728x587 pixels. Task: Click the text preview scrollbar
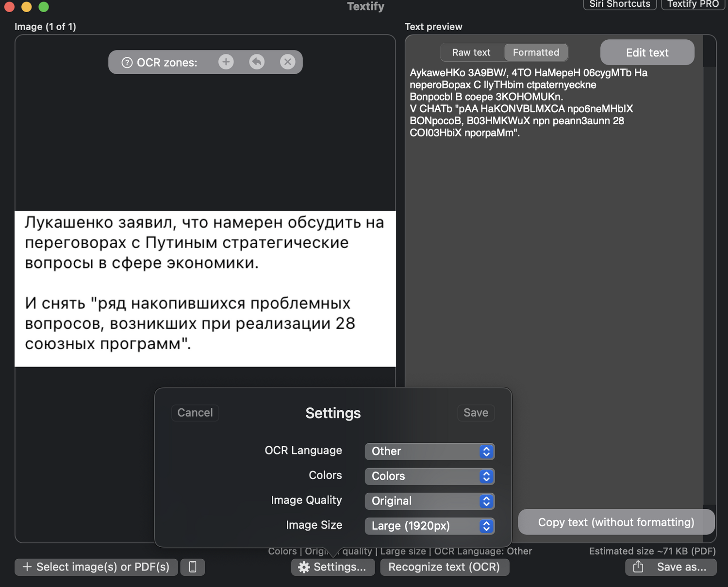click(x=710, y=286)
